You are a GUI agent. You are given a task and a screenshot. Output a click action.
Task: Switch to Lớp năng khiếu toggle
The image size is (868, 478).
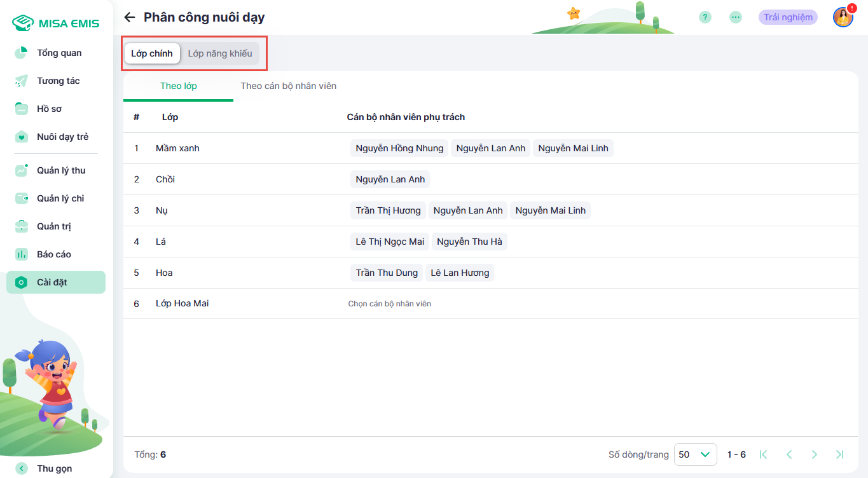220,53
